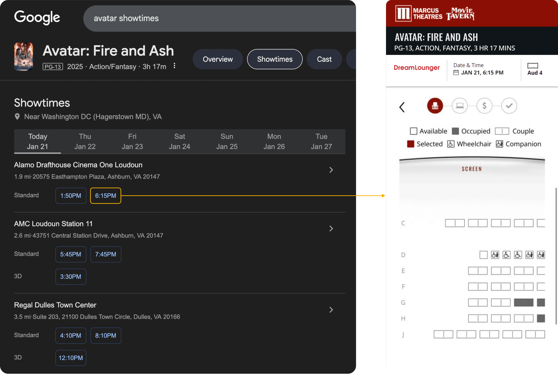558x392 pixels.
Task: Expand Alamo Drafthouse Cinema One Loudoun details
Action: 331,170
